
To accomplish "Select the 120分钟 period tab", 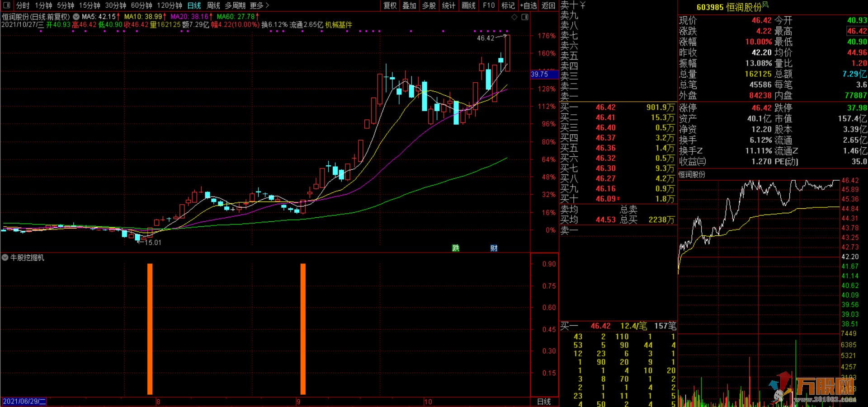I will (170, 5).
